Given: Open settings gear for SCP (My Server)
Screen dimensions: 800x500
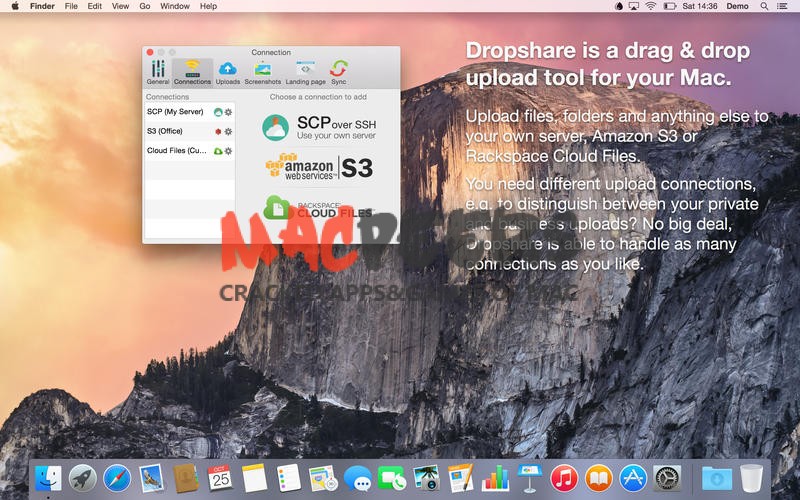Looking at the screenshot, I should pyautogui.click(x=228, y=113).
